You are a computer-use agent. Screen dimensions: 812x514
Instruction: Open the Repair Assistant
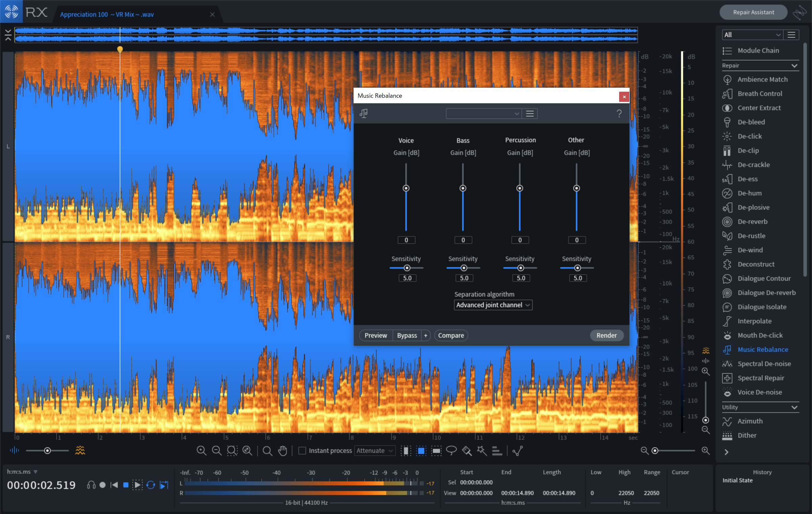tap(753, 12)
